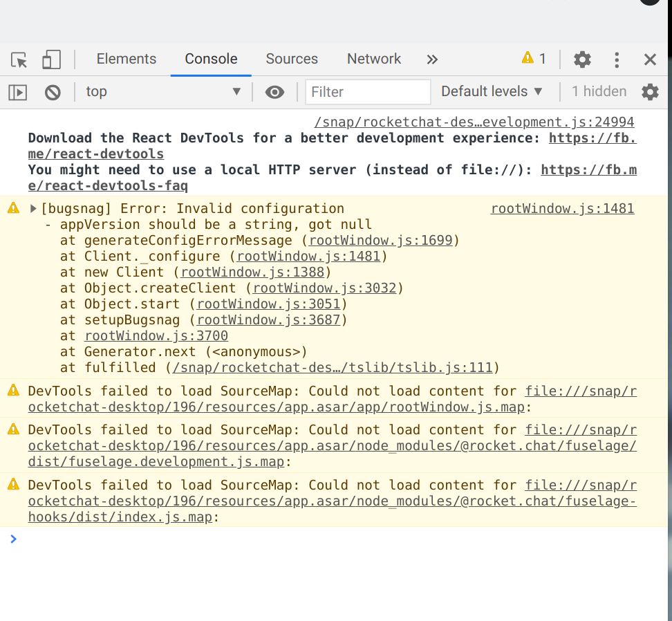Image resolution: width=672 pixels, height=621 pixels.
Task: Open rootWindow.js:1481 link in Client._configure line
Action: coord(308,256)
